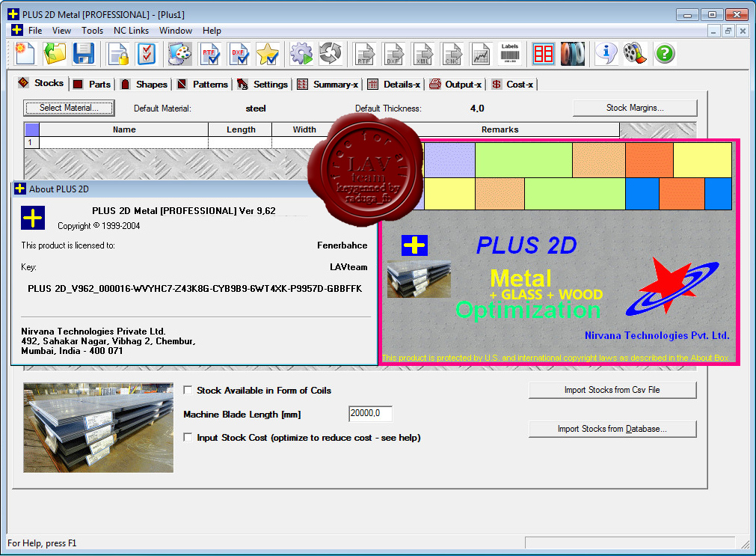The width and height of the screenshot is (756, 556).
Task: Click the steel sheets photo thumbnail
Action: [99, 427]
